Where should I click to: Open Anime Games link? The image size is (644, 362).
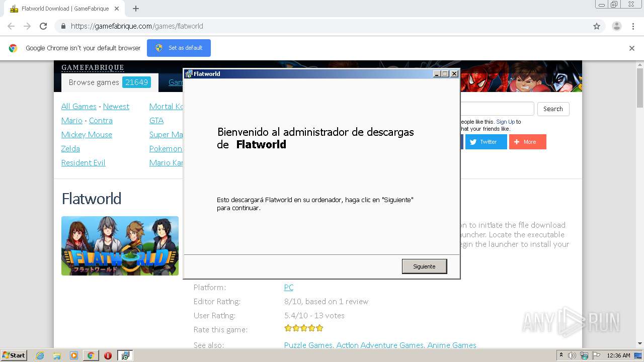click(452, 345)
